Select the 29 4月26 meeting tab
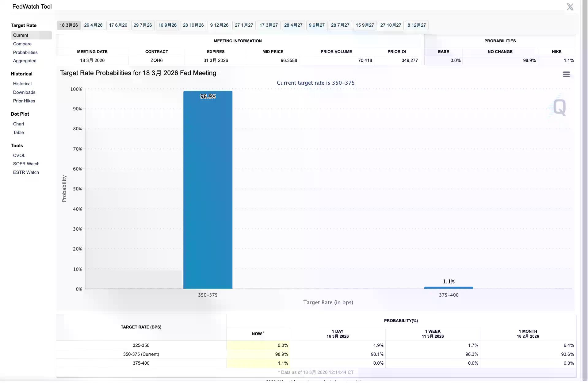This screenshot has width=588, height=384. [x=93, y=25]
